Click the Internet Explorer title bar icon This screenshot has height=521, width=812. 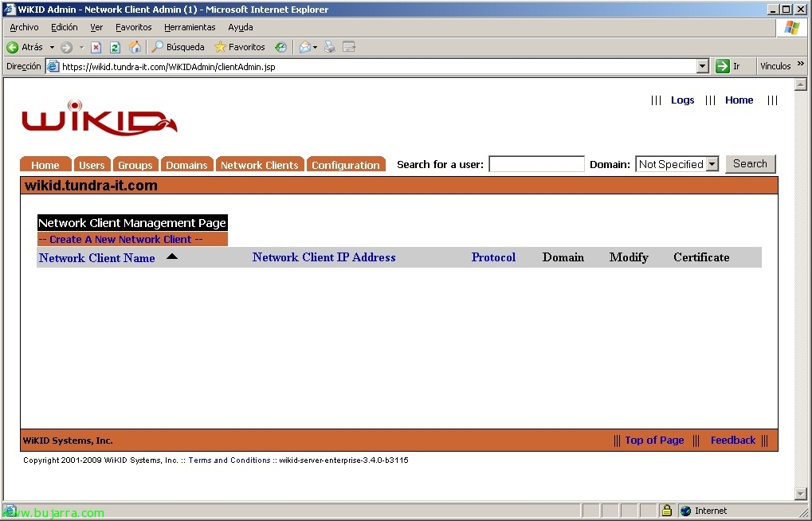tap(10, 9)
